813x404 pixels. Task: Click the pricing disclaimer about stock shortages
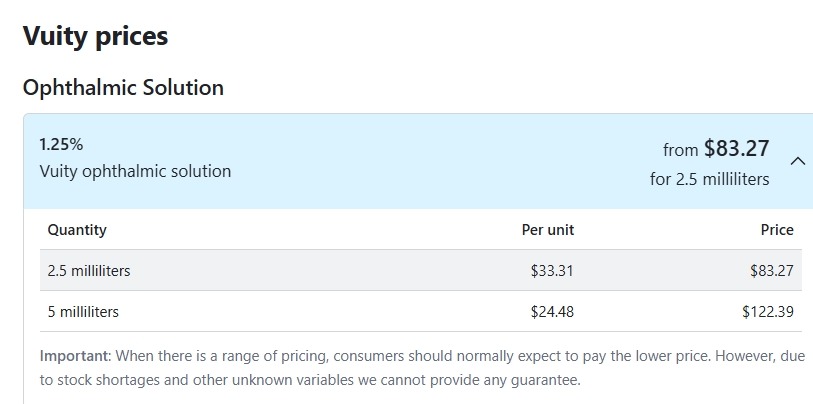422,368
